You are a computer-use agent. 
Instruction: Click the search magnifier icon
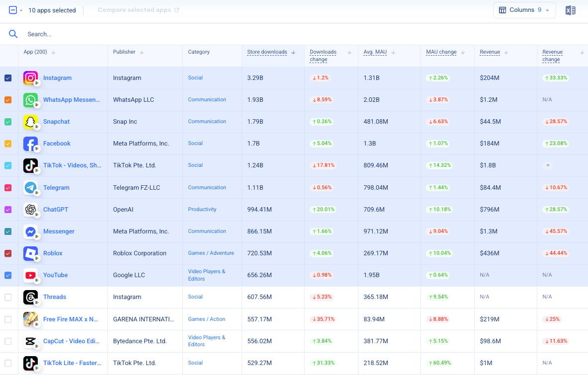(13, 34)
